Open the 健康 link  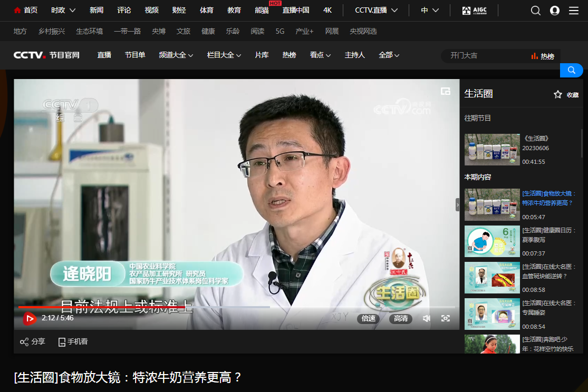click(x=208, y=31)
